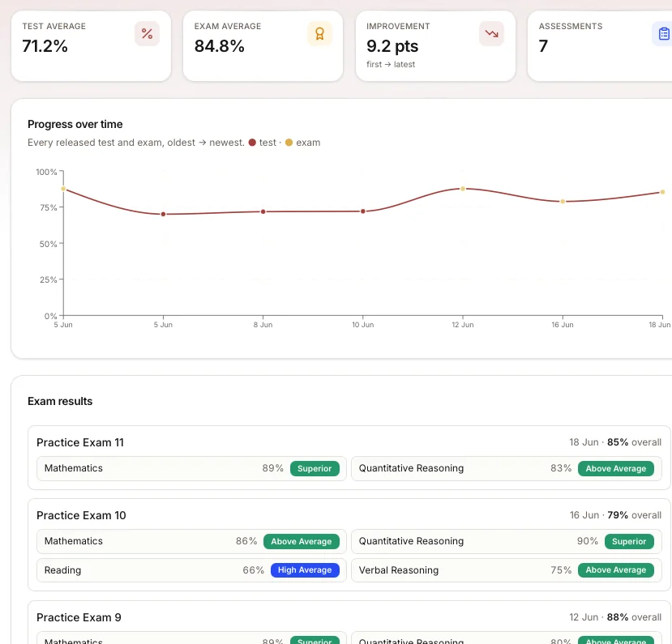Click the 'Exam results' heading
Viewport: 672px width, 644px height.
[60, 401]
